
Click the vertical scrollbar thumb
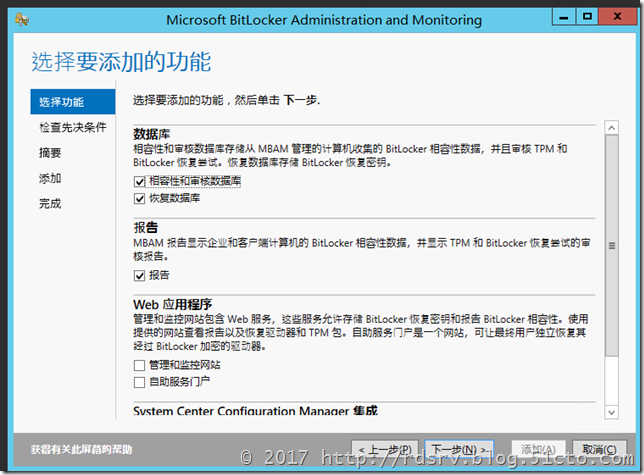pos(612,246)
